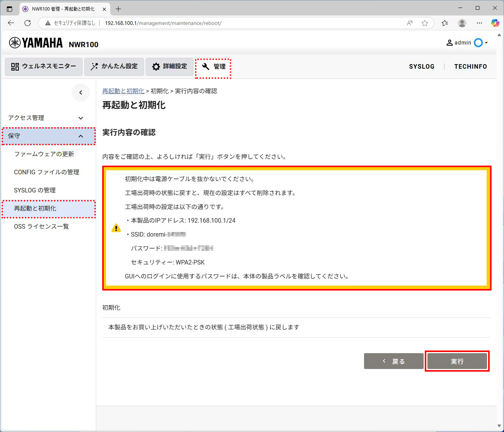This screenshot has height=432, width=504.
Task: Open the browser profile avatar icon
Action: tap(462, 23)
